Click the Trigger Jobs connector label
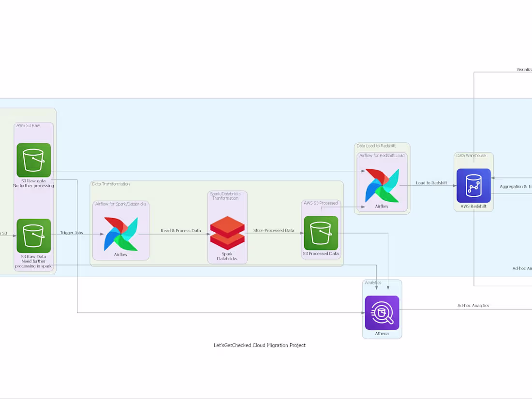Screen dimensions: 532x399 (71, 232)
